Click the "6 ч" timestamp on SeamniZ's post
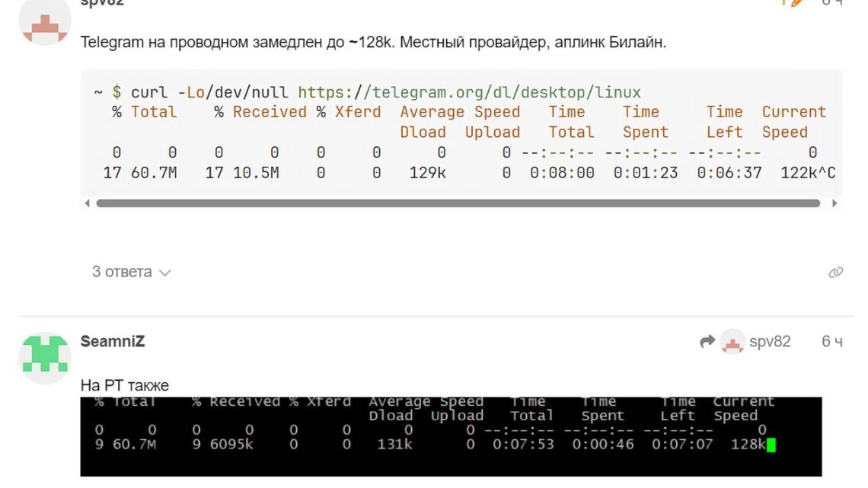This screenshot has width=868, height=488. [831, 342]
